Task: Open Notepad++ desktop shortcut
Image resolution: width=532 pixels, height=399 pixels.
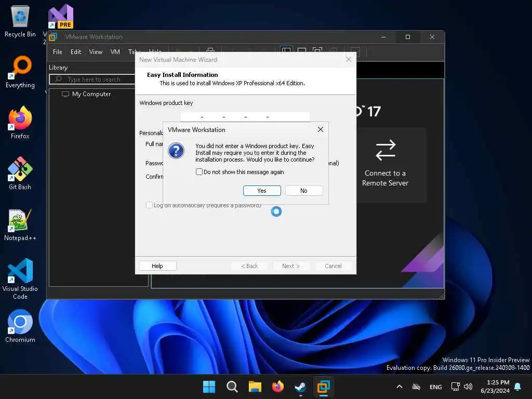Action: [x=20, y=224]
